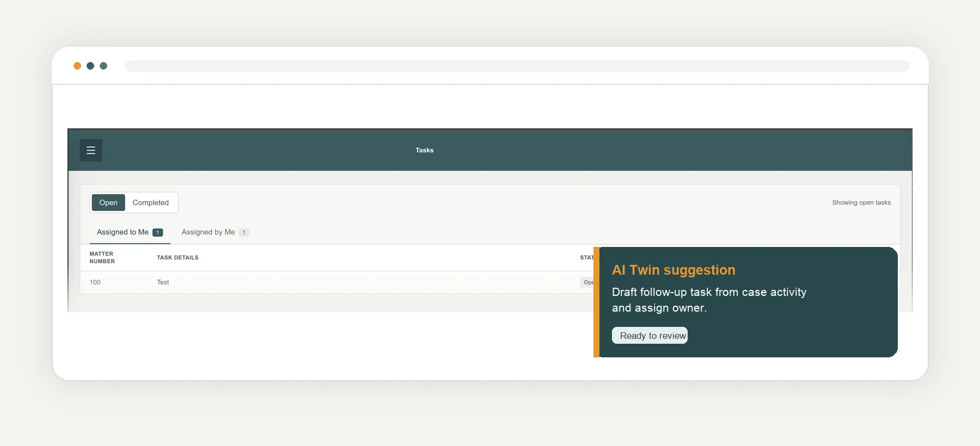Click the orange window dot
Screen dimensions: 980x446
77,66
